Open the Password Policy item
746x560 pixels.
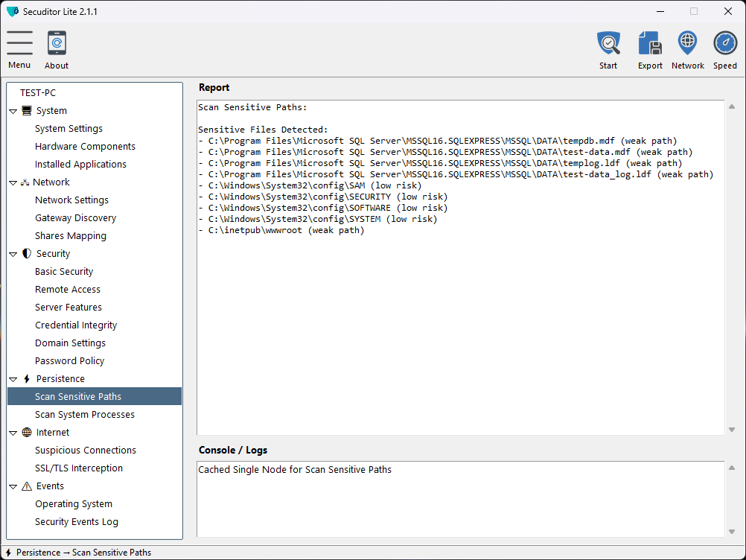tap(69, 361)
